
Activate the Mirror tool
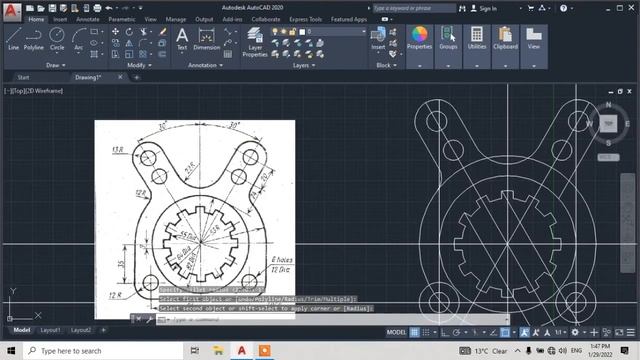[129, 43]
